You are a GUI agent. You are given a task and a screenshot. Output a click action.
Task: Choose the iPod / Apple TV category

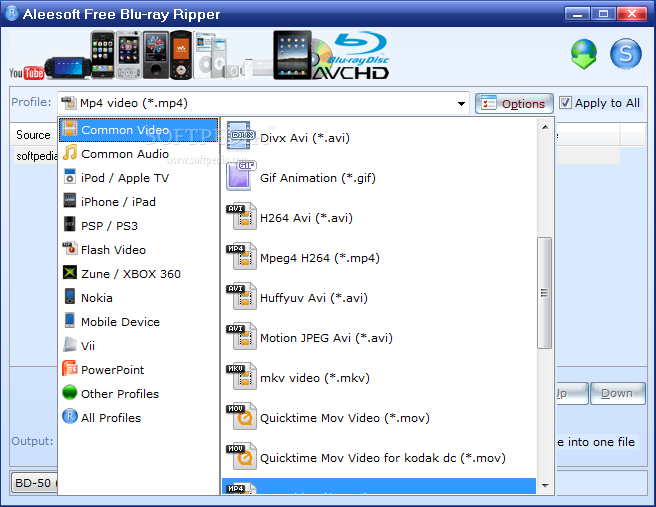coord(138,178)
